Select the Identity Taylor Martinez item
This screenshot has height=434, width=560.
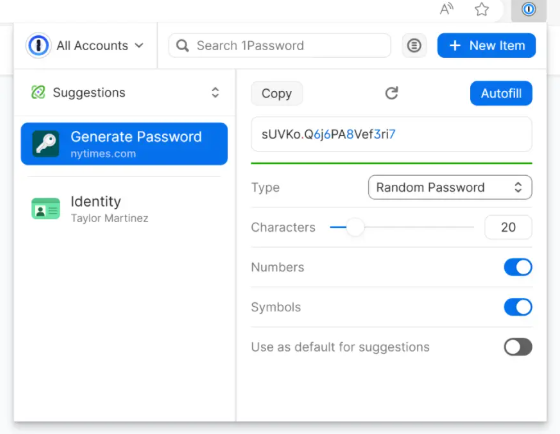click(x=124, y=209)
